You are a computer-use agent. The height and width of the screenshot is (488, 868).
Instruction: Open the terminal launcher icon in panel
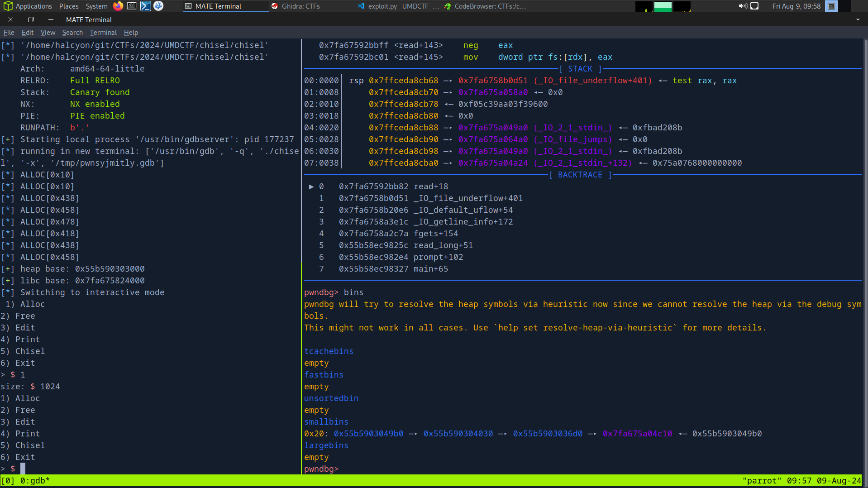point(132,6)
